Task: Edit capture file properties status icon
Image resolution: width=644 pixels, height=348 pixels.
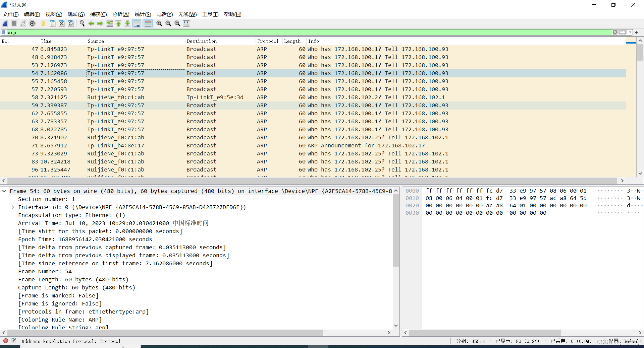Action: [14, 341]
